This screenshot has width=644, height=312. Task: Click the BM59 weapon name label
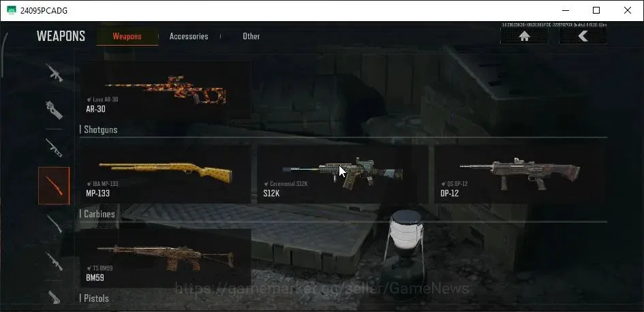(95, 277)
